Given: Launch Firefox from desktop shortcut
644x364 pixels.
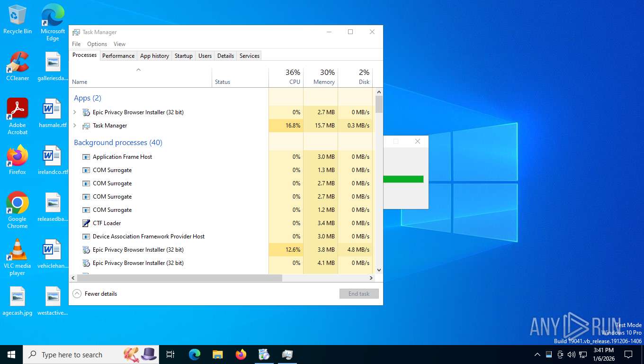Looking at the screenshot, I should 18,160.
